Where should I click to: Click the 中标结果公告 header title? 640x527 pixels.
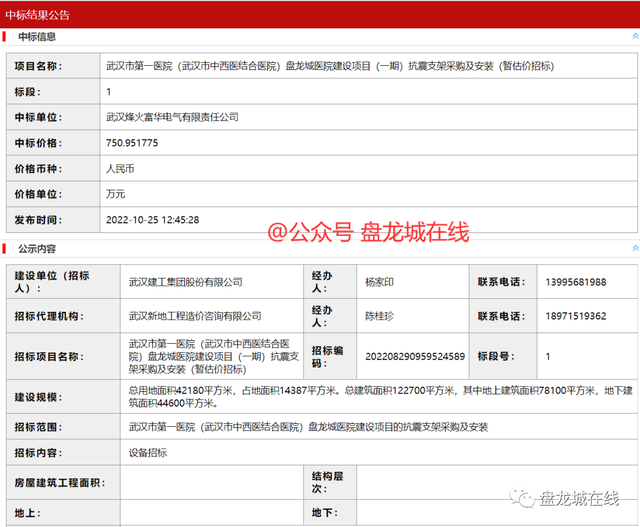tap(38, 15)
